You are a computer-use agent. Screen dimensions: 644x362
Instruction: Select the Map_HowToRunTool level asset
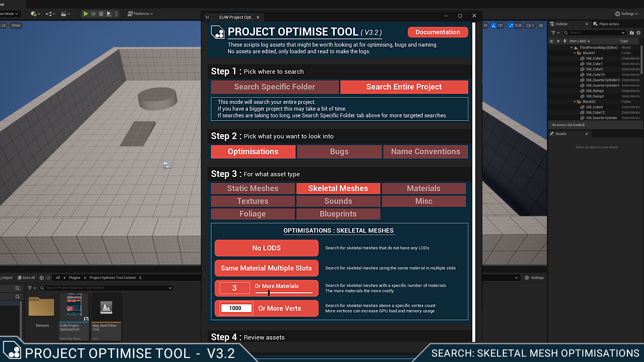coord(106,317)
